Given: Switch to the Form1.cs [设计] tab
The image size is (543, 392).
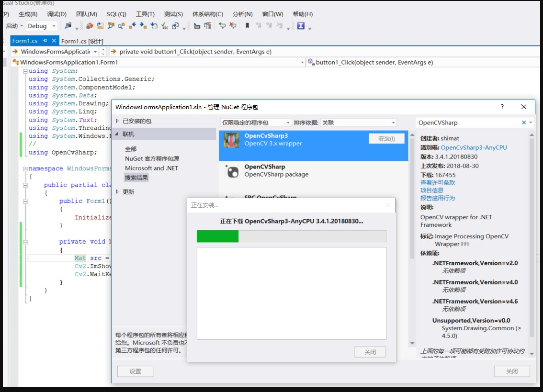Looking at the screenshot, I should click(82, 41).
